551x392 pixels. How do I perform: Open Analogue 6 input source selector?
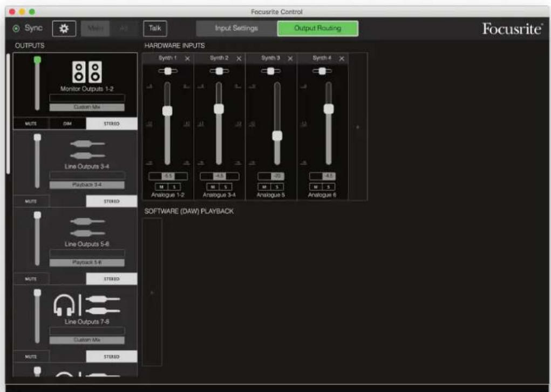322,195
